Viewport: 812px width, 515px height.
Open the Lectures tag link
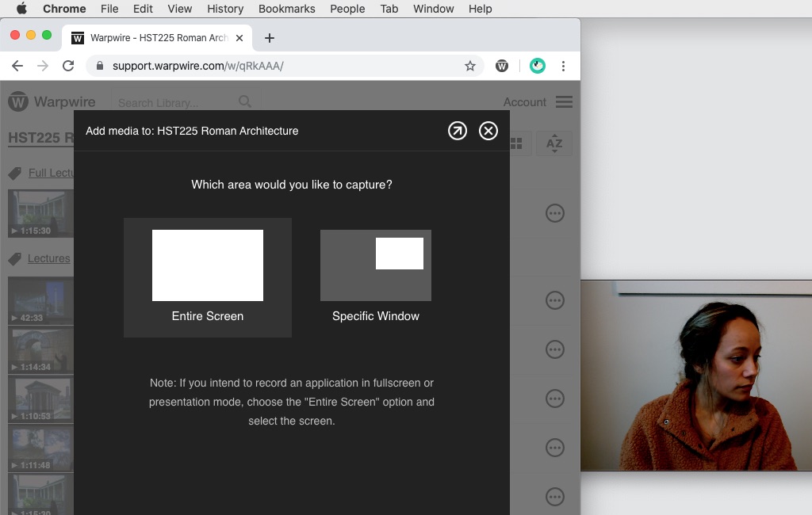(x=48, y=258)
